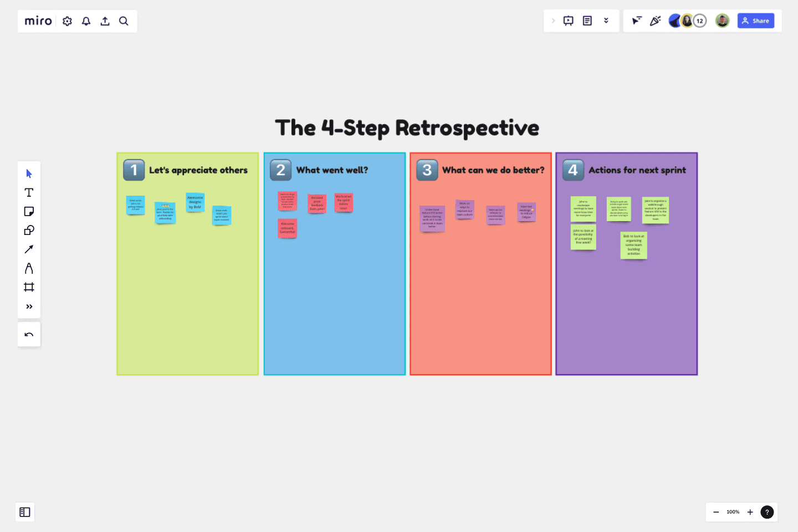Enable collaborators' cursors tracking
This screenshot has height=532, width=798.
636,21
